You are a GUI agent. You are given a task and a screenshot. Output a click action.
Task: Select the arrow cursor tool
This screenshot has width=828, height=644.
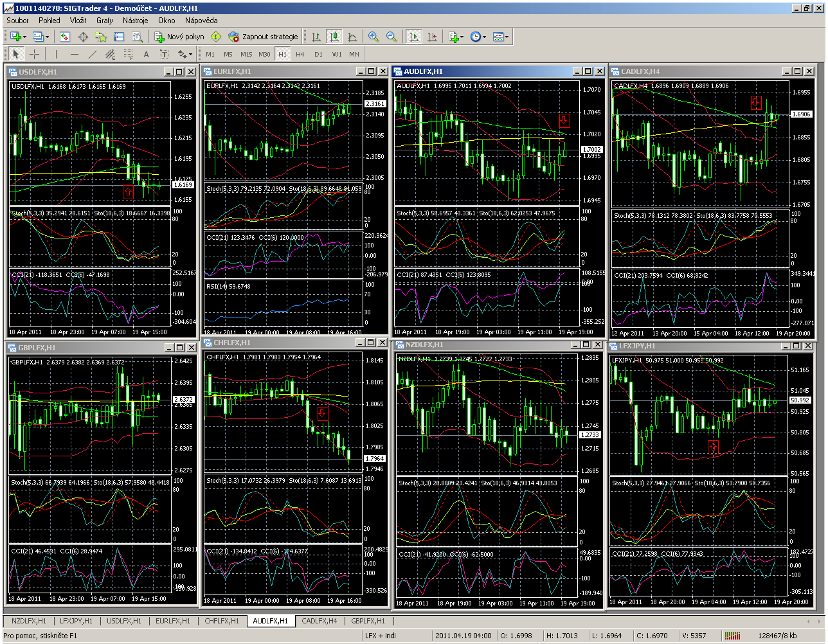tap(16, 54)
